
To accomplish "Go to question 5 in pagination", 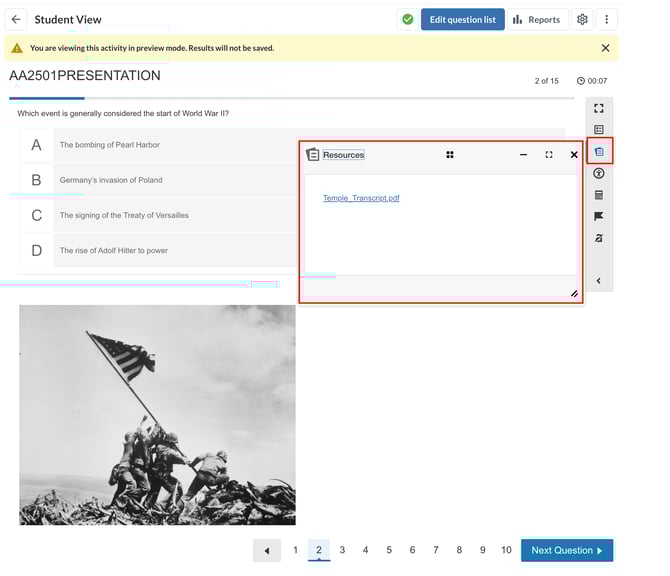I will pyautogui.click(x=389, y=550).
